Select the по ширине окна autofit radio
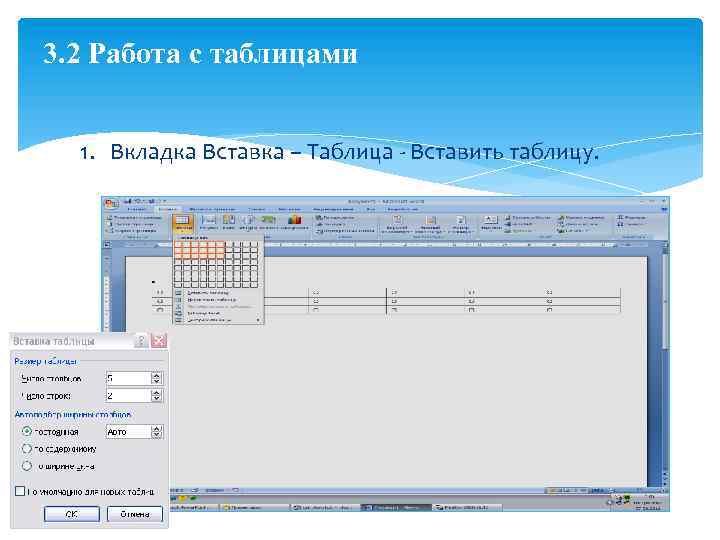 pos(27,466)
